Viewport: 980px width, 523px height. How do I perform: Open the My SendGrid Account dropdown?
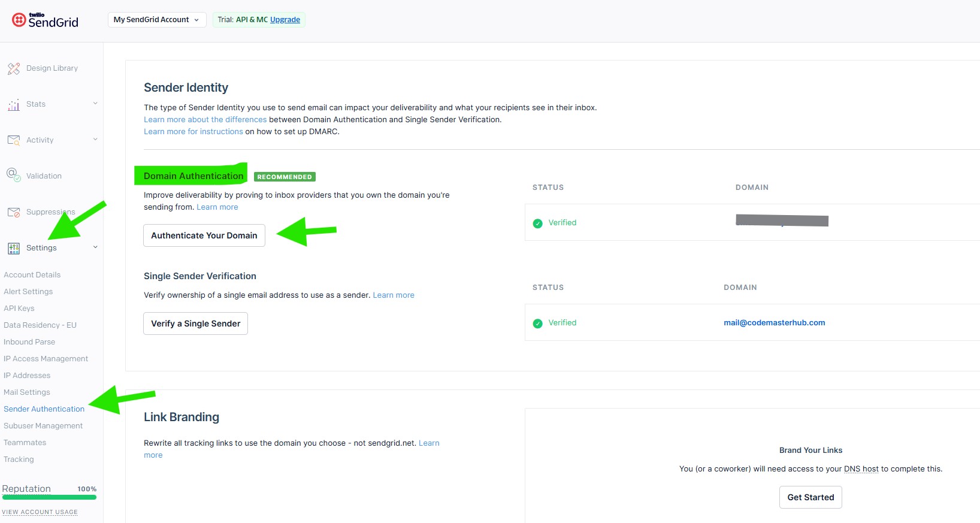click(x=156, y=20)
